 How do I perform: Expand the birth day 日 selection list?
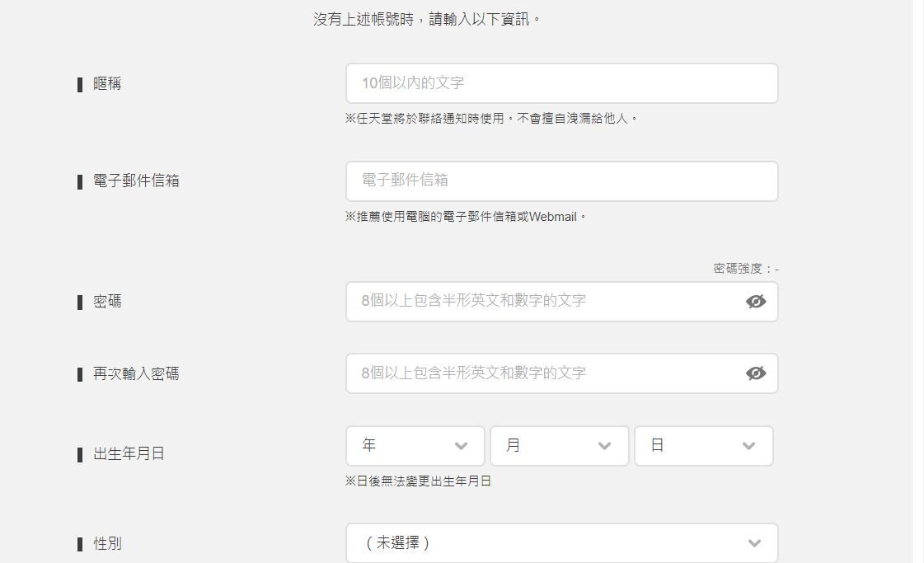click(703, 446)
